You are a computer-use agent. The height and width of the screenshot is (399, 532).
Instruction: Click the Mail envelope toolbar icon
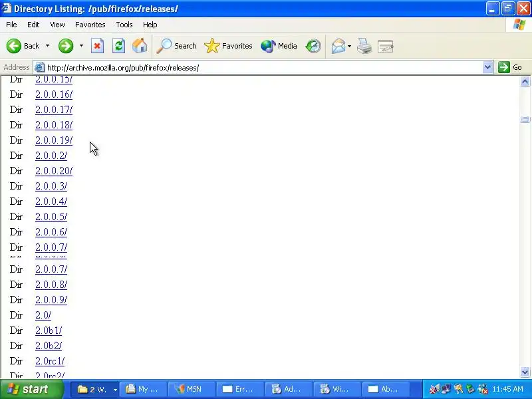[338, 46]
